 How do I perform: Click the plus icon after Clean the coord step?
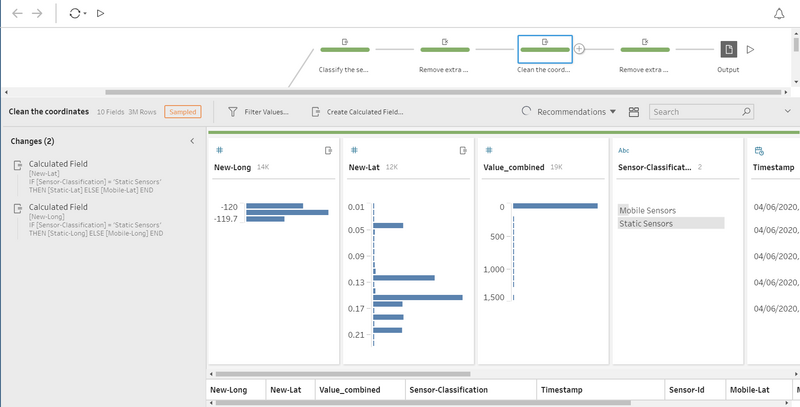coord(579,49)
